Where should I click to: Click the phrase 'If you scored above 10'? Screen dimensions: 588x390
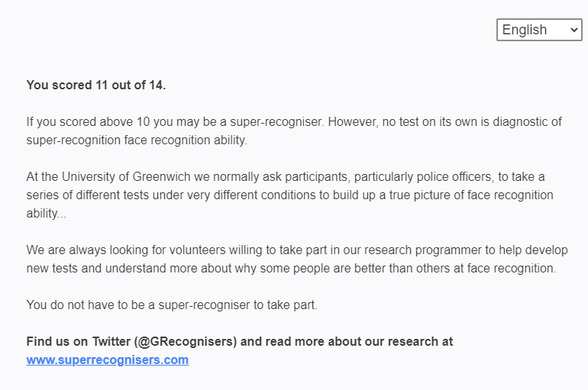(x=88, y=122)
